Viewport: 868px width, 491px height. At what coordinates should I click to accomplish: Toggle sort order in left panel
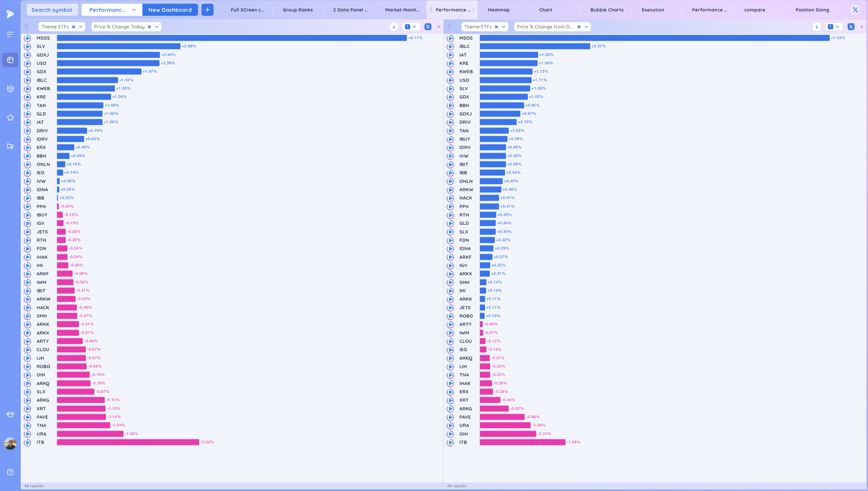click(394, 27)
